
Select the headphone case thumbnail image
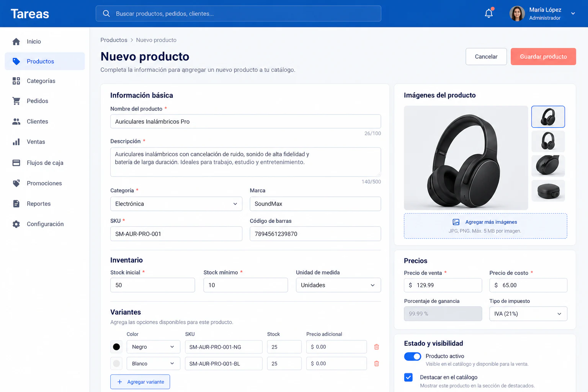548,191
